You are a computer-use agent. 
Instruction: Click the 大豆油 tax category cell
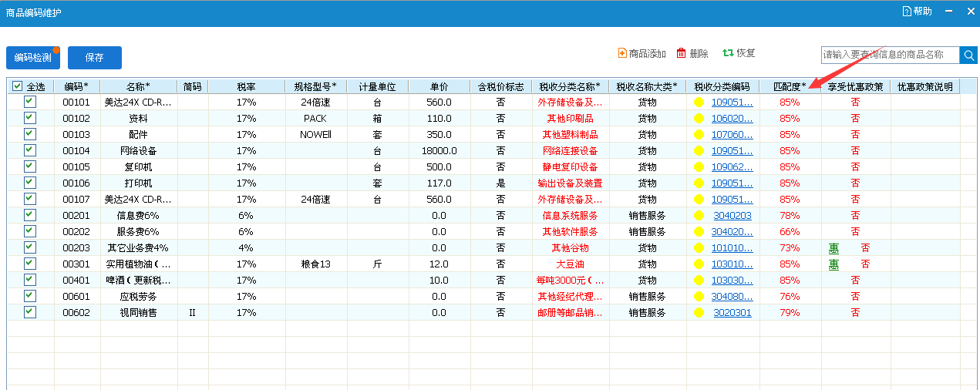(x=570, y=264)
